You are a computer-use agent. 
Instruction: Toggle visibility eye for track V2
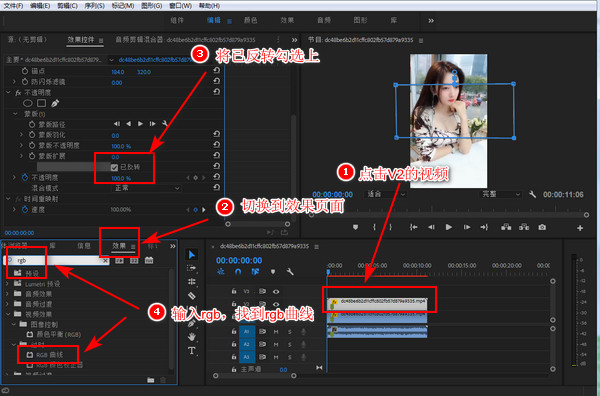coord(276,304)
